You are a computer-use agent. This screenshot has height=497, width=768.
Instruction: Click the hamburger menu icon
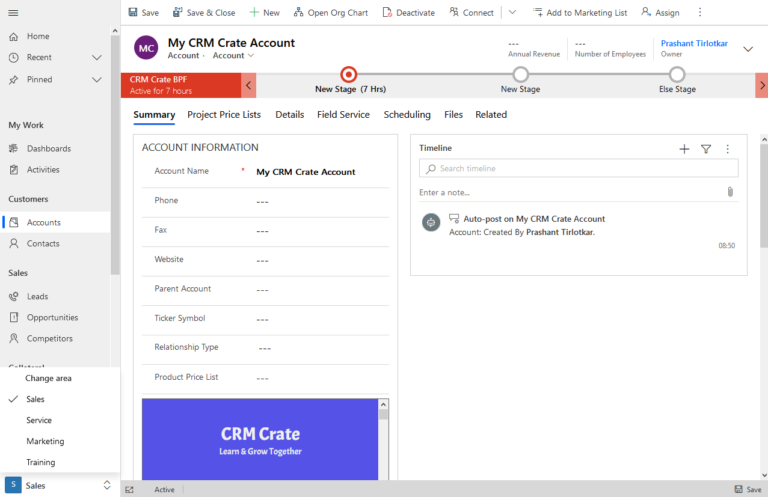coord(13,12)
